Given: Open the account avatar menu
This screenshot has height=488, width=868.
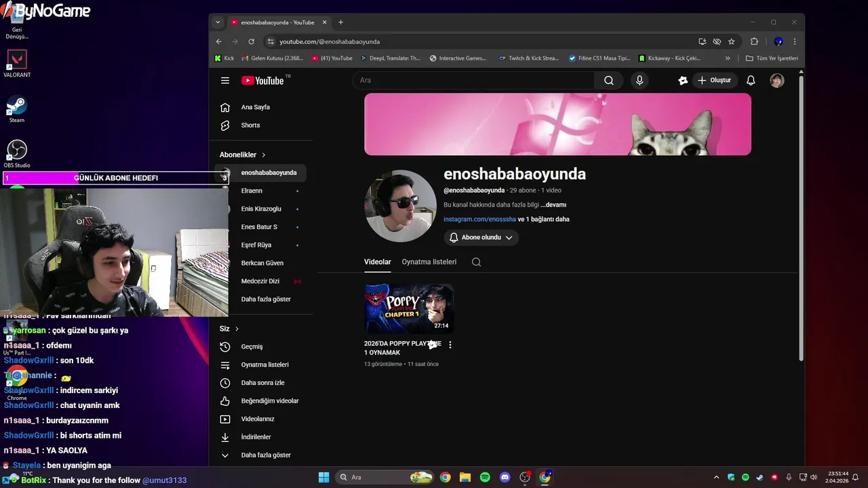Looking at the screenshot, I should (x=777, y=81).
